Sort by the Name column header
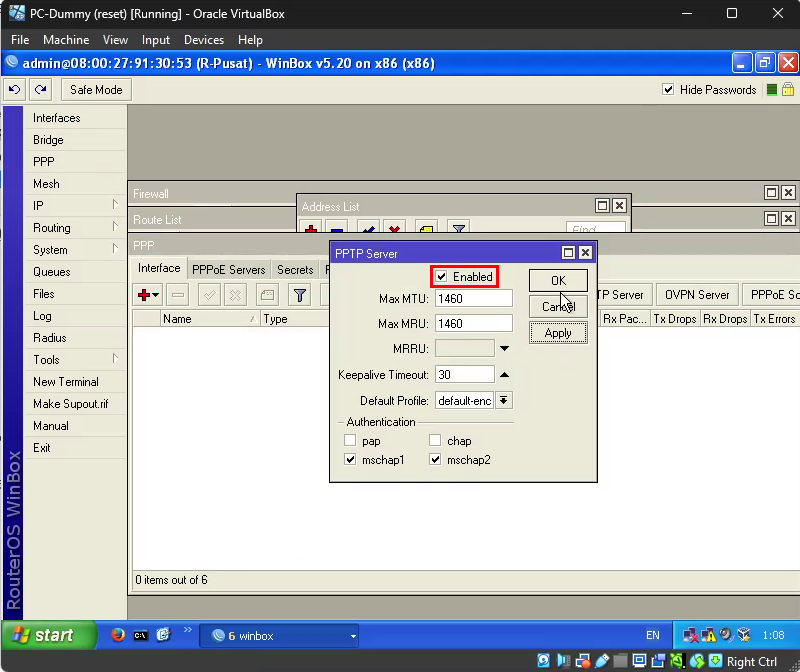The height and width of the screenshot is (672, 800). pyautogui.click(x=210, y=319)
